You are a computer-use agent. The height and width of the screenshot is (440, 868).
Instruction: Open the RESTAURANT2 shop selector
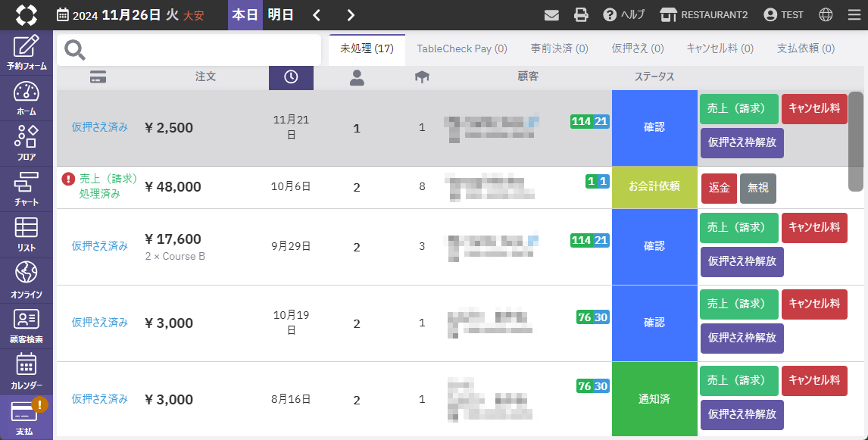coord(704,15)
